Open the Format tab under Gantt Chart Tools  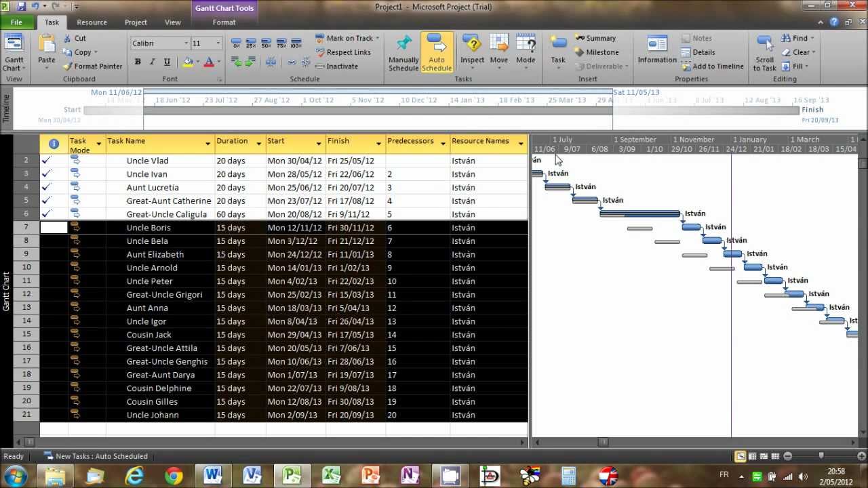coord(224,22)
